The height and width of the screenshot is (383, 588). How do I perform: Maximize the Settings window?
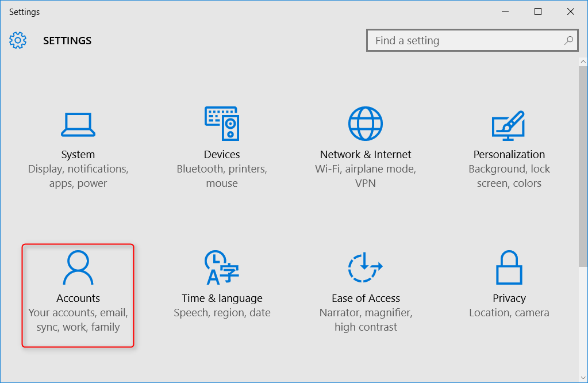click(x=538, y=12)
